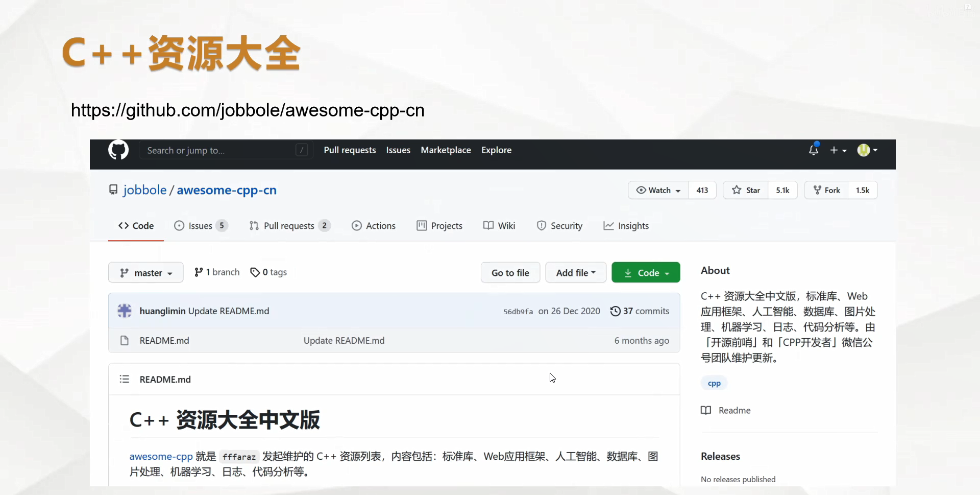Viewport: 980px width, 495px height.
Task: Open the user avatar menu
Action: pos(867,150)
